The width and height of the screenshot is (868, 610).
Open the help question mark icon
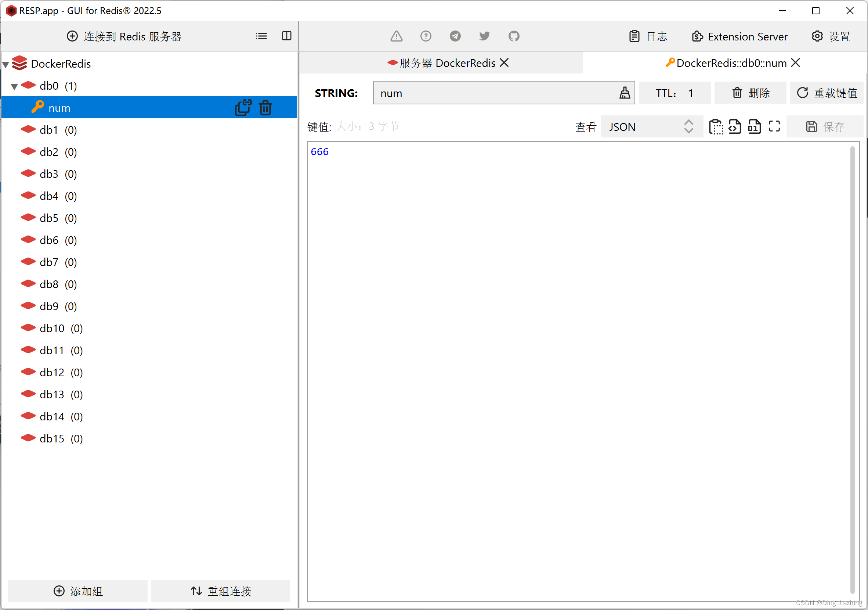click(426, 36)
